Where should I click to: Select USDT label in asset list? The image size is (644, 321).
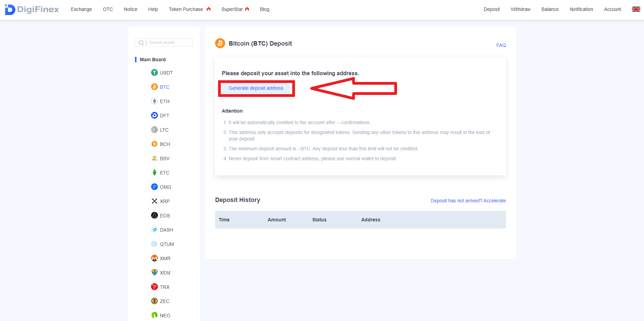click(166, 73)
